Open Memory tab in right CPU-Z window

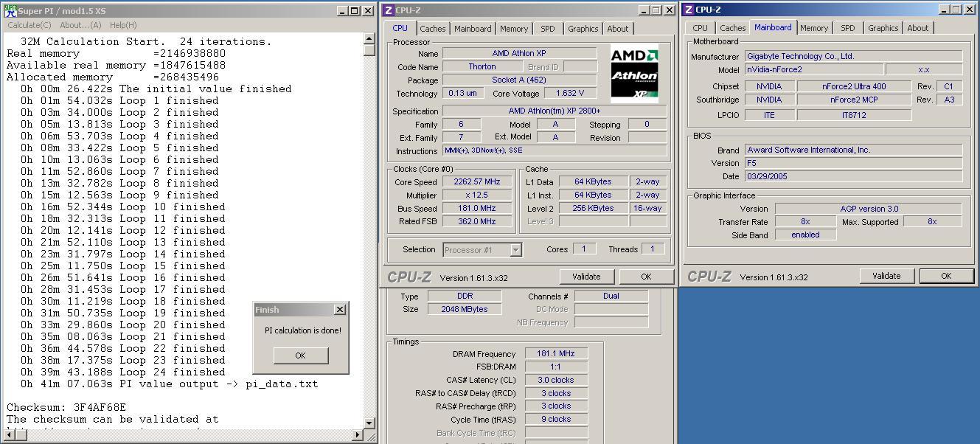coord(814,28)
